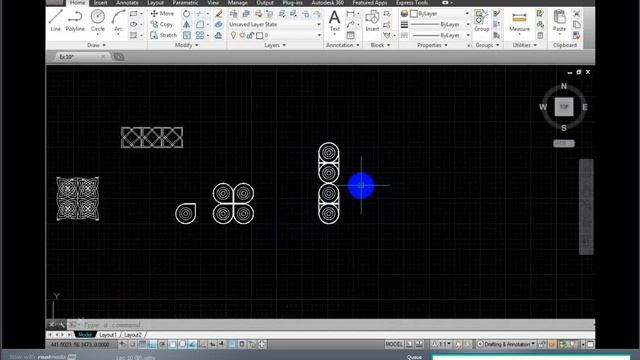Toggle the layer on/off lightbulb
Viewport: 640px width, 360px height.
(x=233, y=36)
